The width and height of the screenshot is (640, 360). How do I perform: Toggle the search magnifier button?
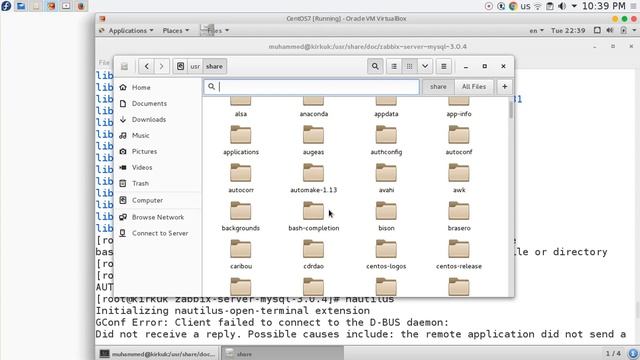point(375,66)
